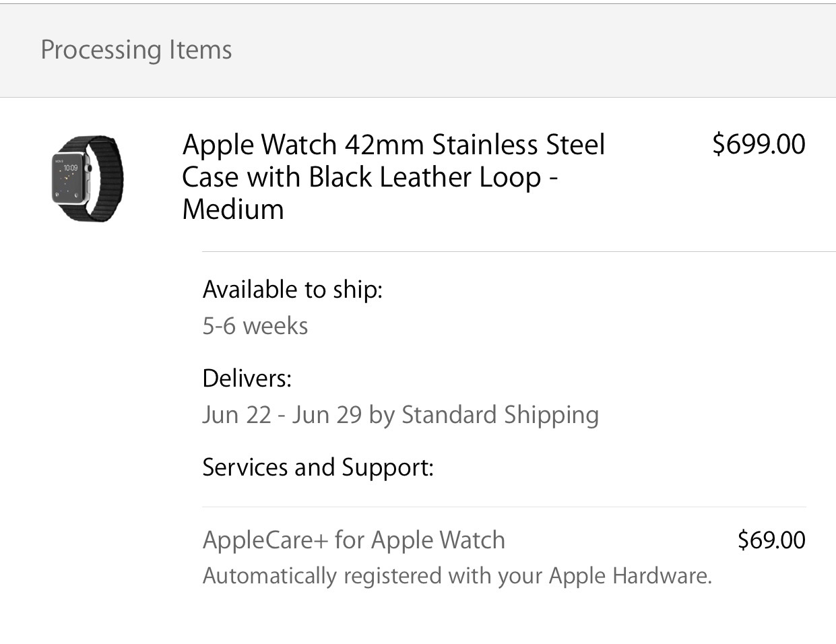Select the word Medium in product name
The width and height of the screenshot is (836, 644).
[233, 210]
